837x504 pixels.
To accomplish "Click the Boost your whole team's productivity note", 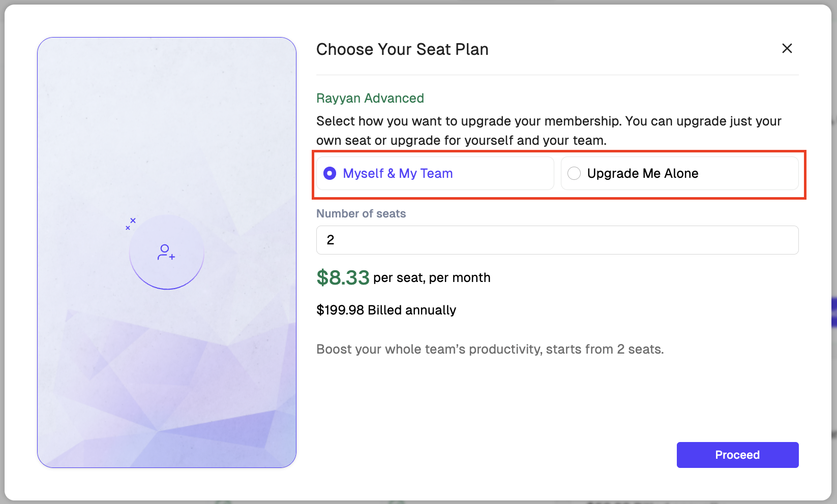I will click(490, 349).
